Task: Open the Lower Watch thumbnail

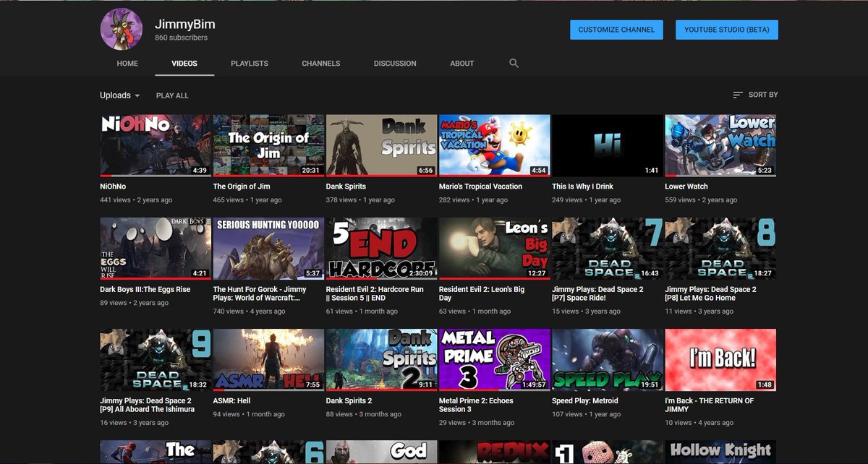Action: 720,146
